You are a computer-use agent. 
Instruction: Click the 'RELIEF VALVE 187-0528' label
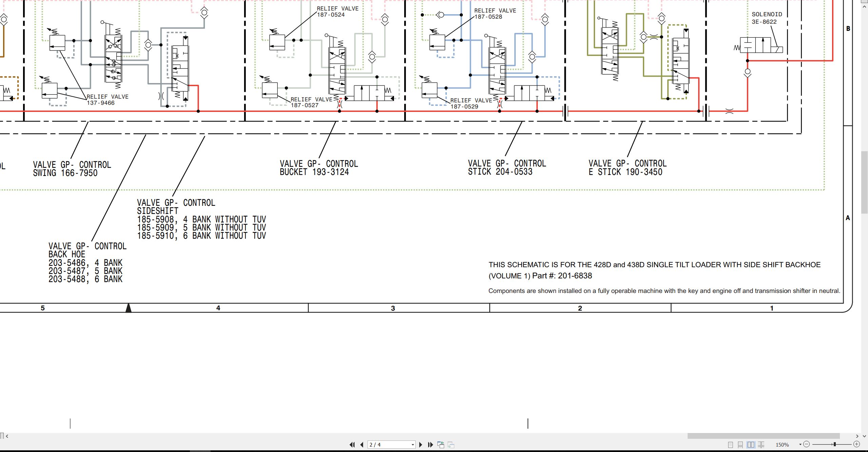click(x=495, y=14)
